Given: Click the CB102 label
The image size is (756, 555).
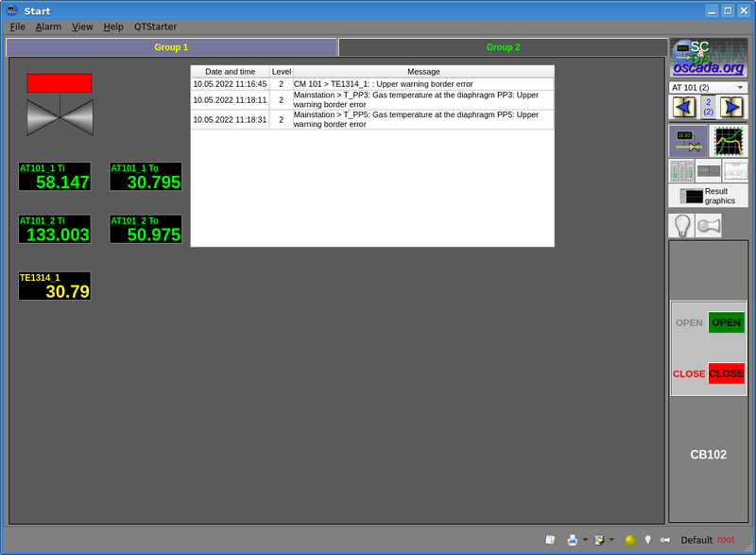Looking at the screenshot, I should 708,455.
